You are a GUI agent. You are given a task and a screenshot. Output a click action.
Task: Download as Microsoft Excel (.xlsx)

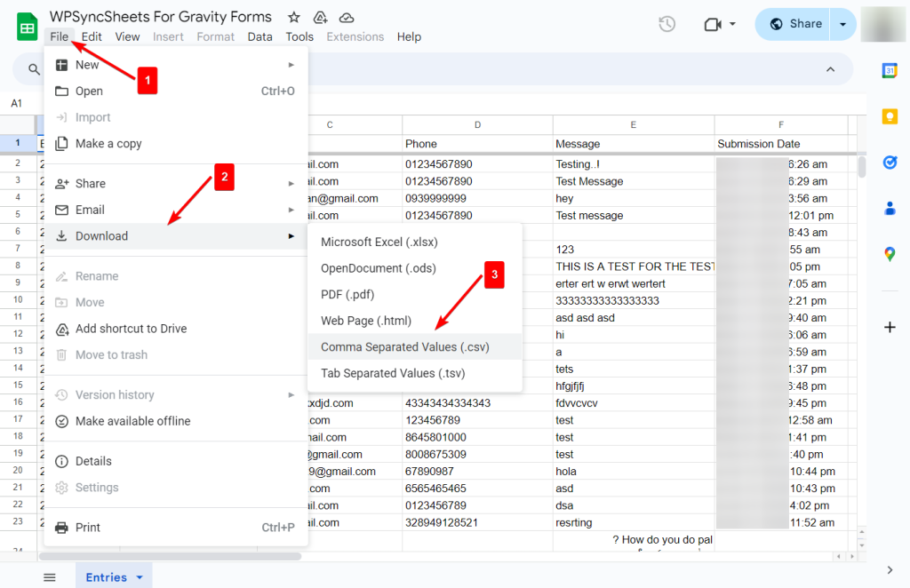[x=415, y=242]
